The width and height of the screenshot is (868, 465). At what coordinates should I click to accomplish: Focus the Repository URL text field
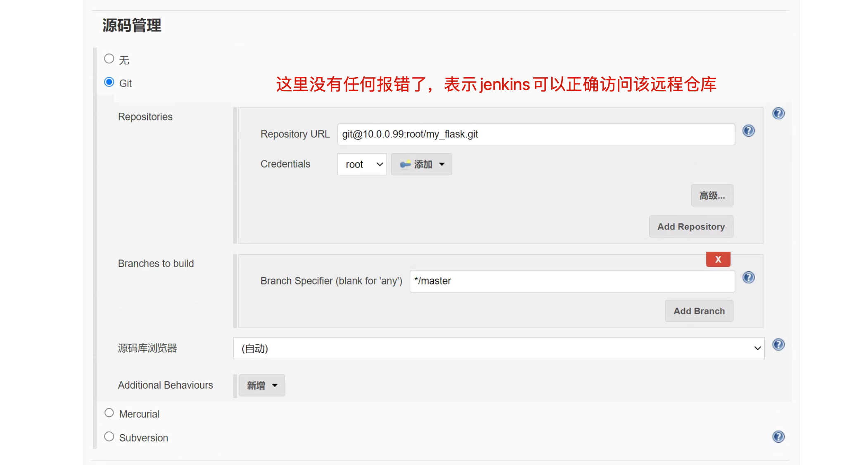pos(536,134)
